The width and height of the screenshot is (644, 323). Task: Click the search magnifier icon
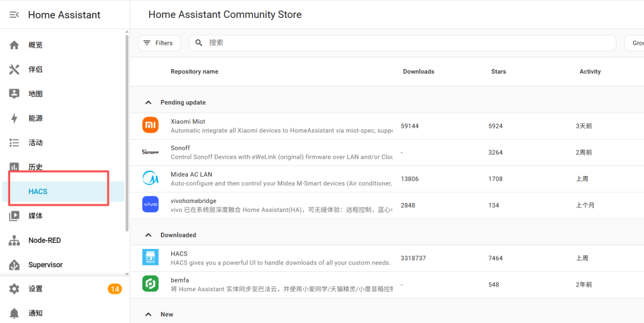tap(199, 43)
